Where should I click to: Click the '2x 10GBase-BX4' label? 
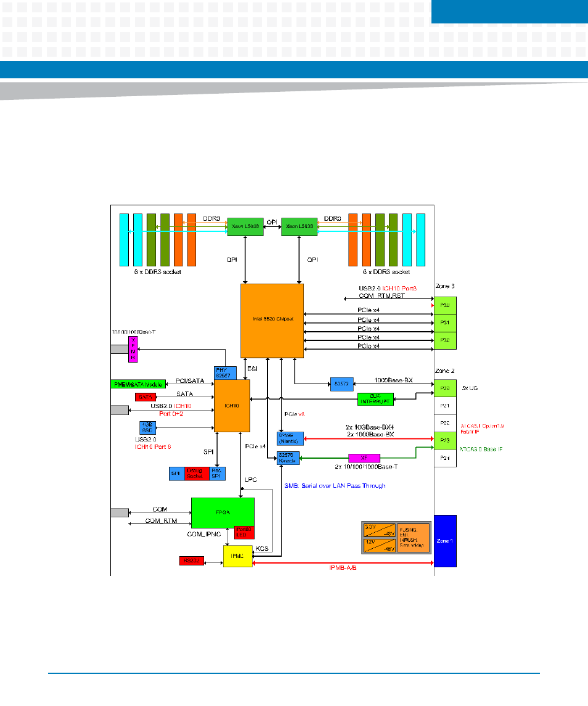(x=370, y=427)
